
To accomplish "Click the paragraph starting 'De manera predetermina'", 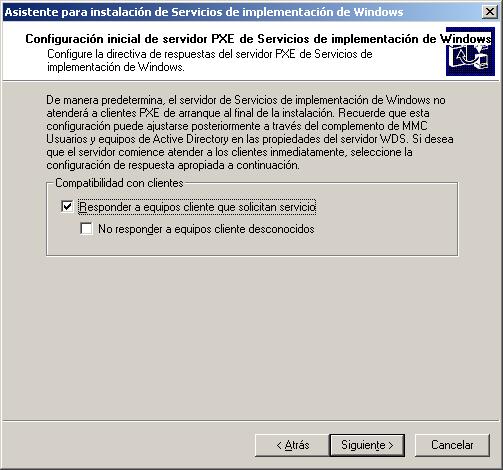I will tap(250, 132).
